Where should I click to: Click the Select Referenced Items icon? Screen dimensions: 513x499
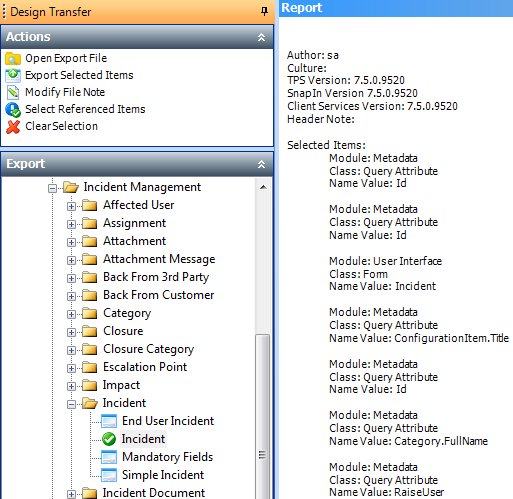13,110
